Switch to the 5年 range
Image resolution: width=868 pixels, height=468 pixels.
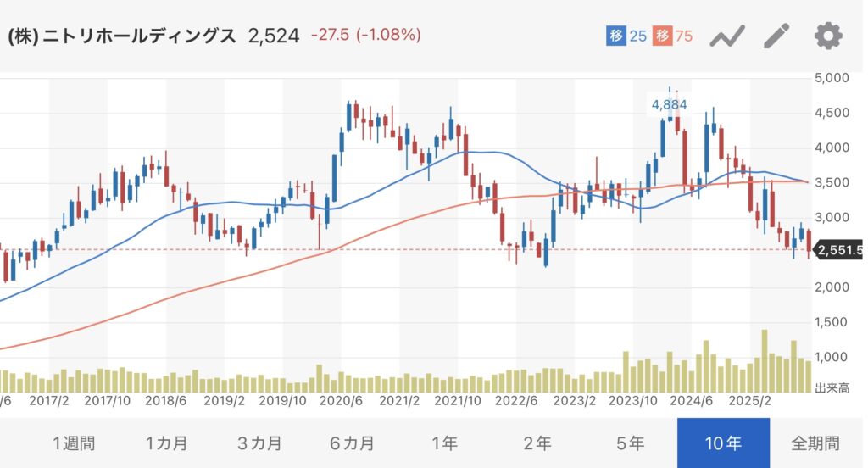631,443
